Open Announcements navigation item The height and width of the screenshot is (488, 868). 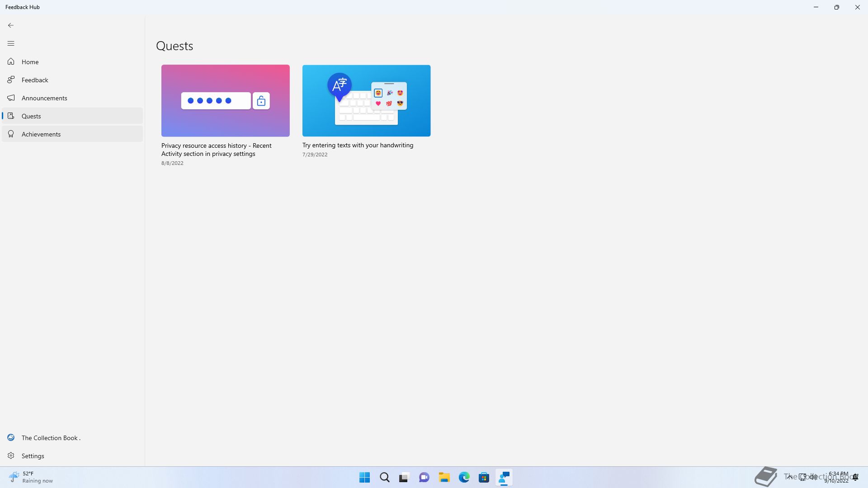pyautogui.click(x=72, y=98)
